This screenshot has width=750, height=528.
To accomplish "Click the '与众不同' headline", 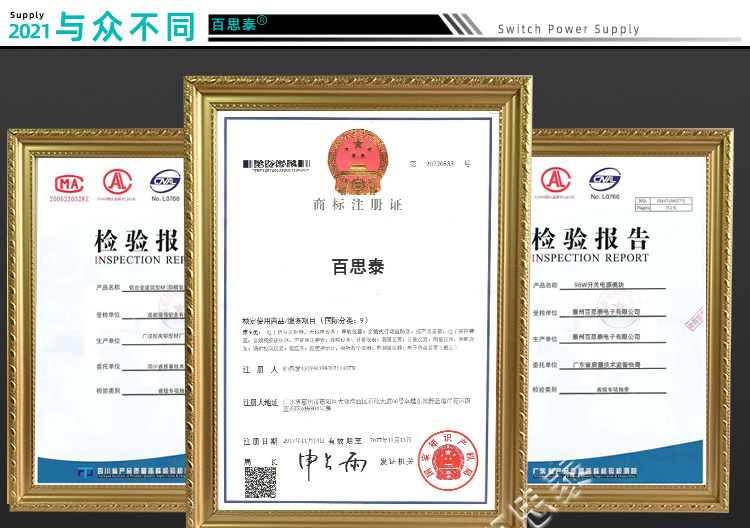I will point(126,27).
